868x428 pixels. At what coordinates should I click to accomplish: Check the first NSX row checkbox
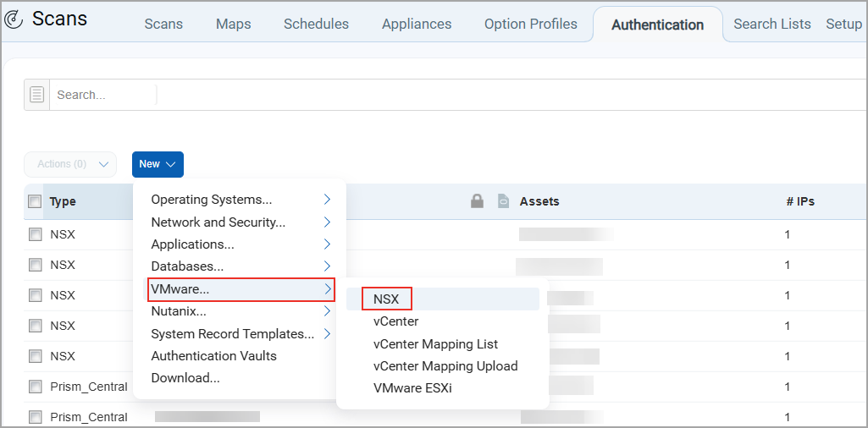(x=36, y=234)
